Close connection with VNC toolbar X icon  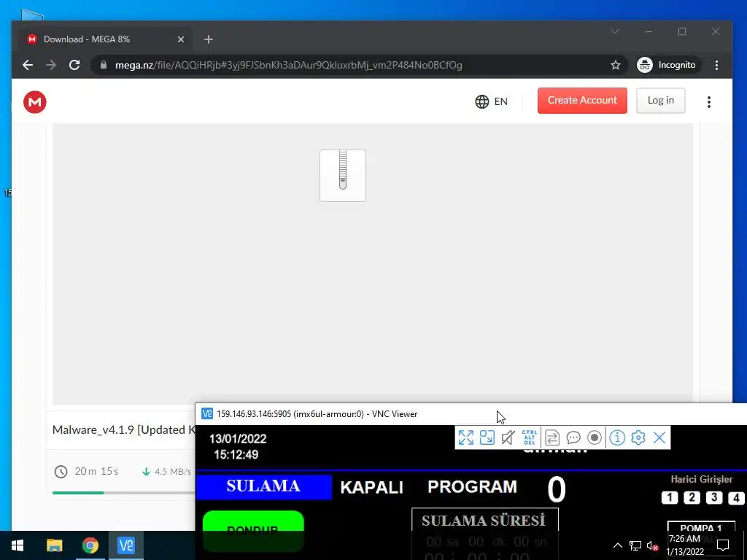click(x=659, y=437)
